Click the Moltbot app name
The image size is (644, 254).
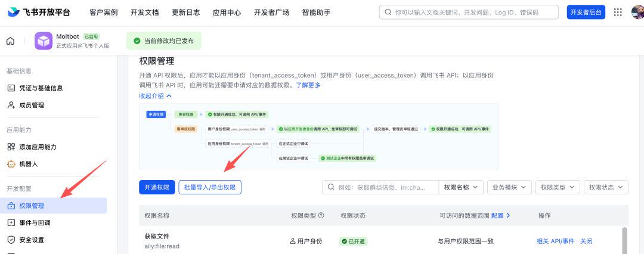(x=68, y=36)
